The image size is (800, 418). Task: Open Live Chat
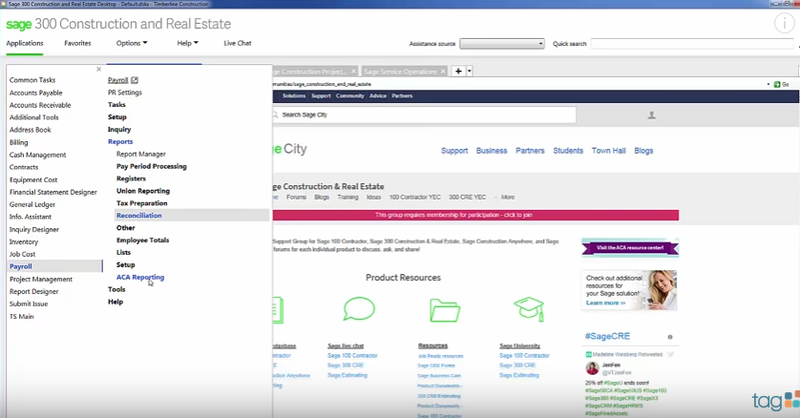point(237,43)
